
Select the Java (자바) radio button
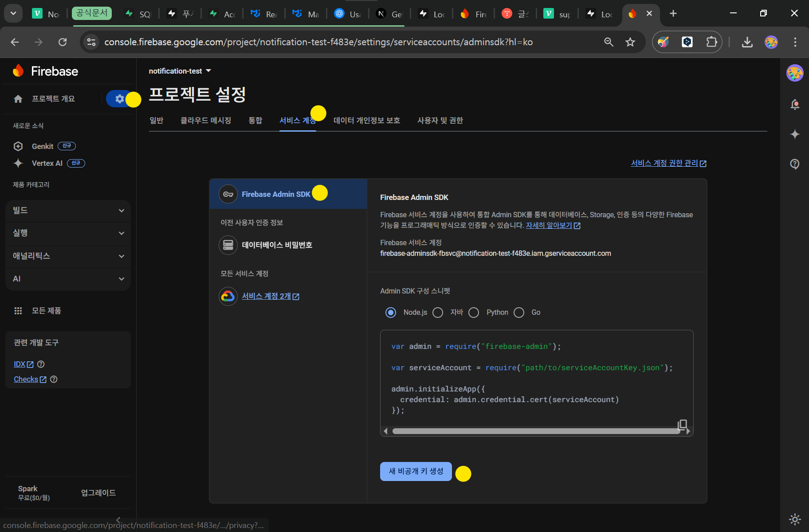pos(438,313)
